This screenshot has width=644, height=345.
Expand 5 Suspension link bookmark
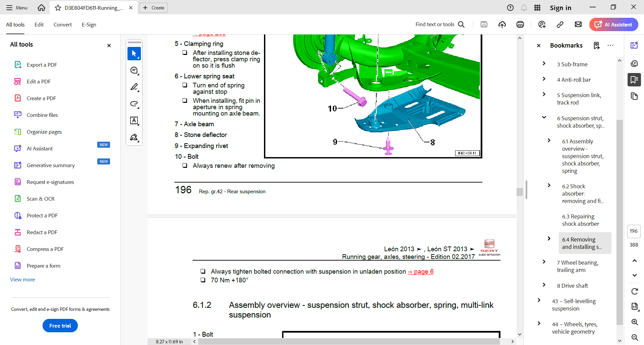(544, 94)
